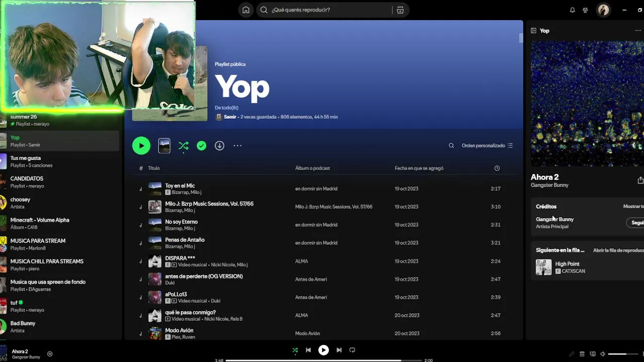Open choosey artist in the sidebar
This screenshot has height=362, width=644.
point(60,203)
